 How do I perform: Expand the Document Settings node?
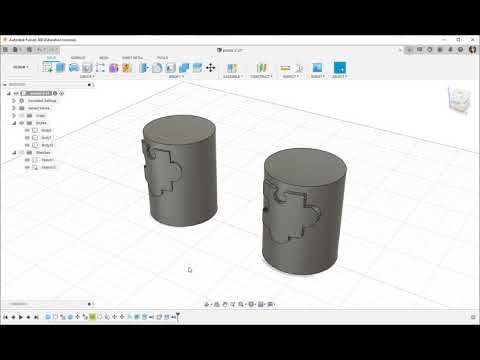pos(14,101)
